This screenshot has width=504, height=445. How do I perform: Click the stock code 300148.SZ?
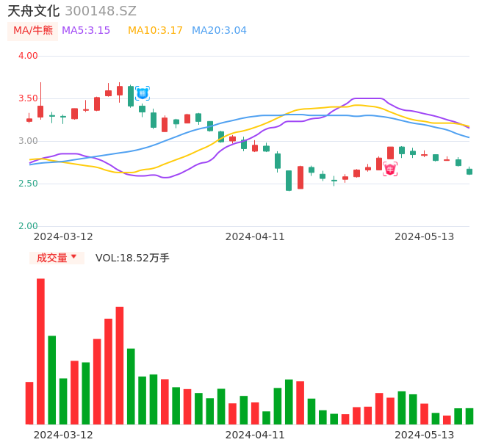(x=101, y=11)
